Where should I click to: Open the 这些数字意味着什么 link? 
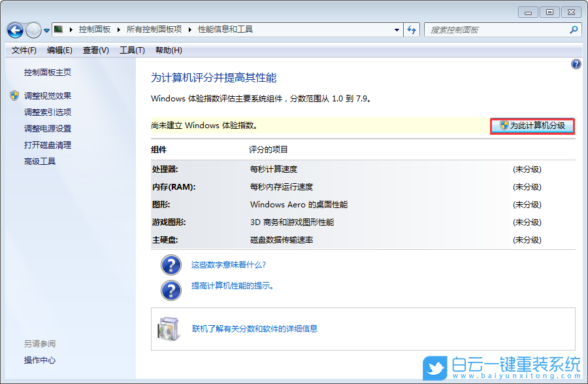click(x=229, y=265)
